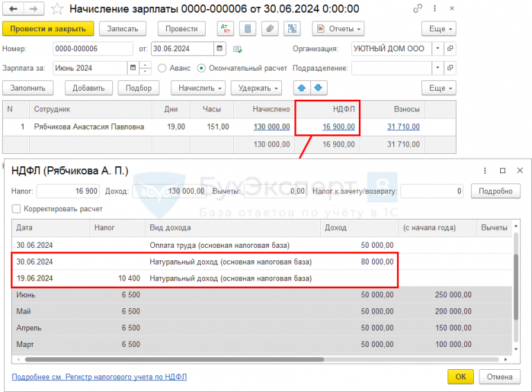The width and height of the screenshot is (532, 392).
Task: Open the Организация dropdown list
Action: coord(438,48)
